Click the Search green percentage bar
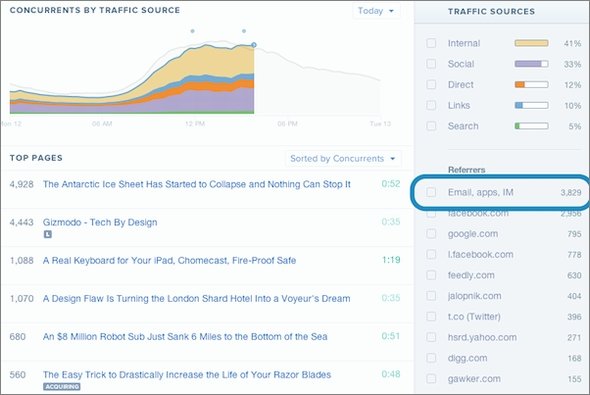The height and width of the screenshot is (395, 590). click(x=531, y=126)
